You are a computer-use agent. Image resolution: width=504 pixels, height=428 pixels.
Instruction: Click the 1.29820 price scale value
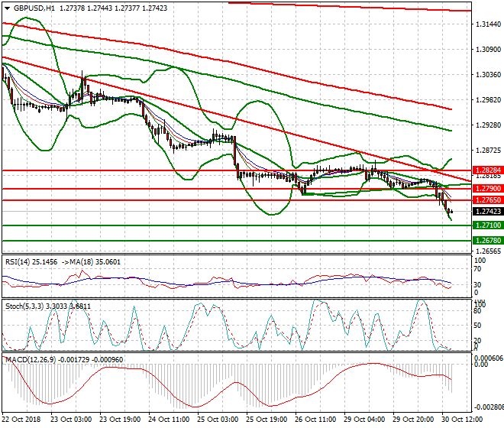tap(488, 100)
